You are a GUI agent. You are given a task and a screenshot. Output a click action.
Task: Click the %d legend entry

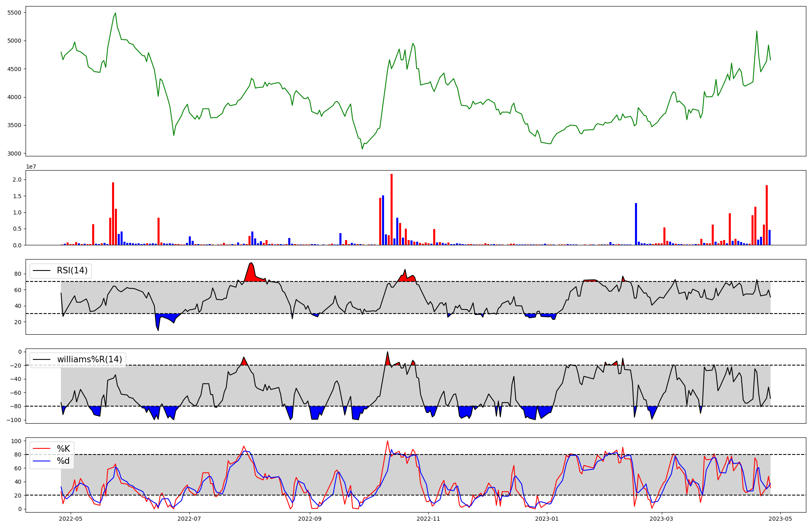tap(63, 461)
